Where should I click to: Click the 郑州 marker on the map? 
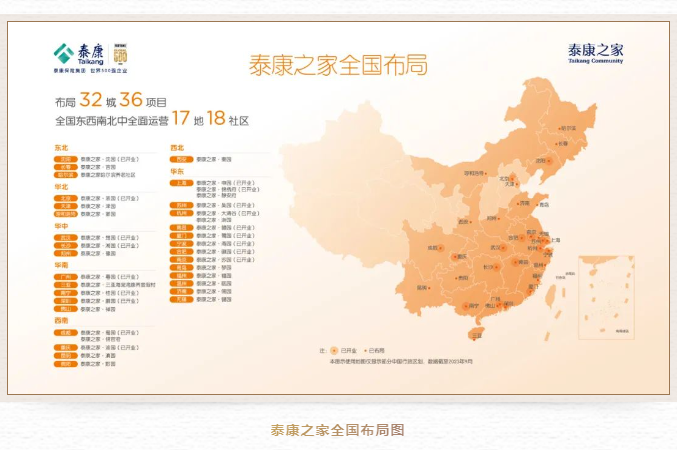499,218
